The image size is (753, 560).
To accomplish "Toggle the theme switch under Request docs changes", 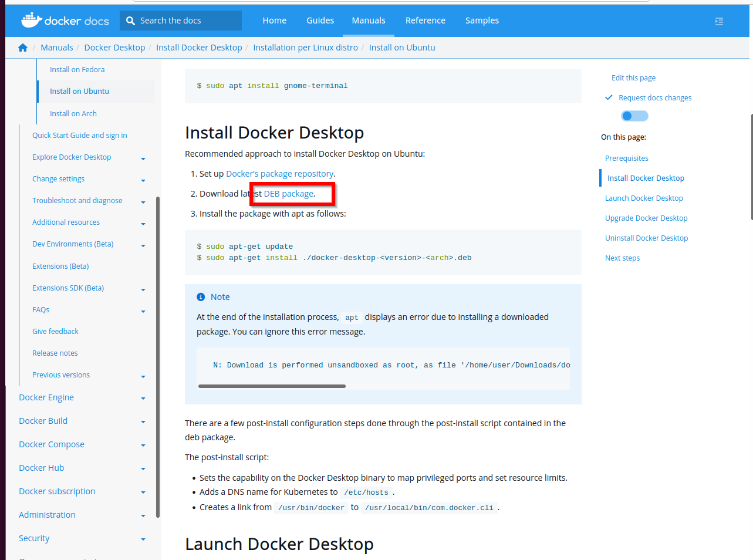I will click(634, 116).
